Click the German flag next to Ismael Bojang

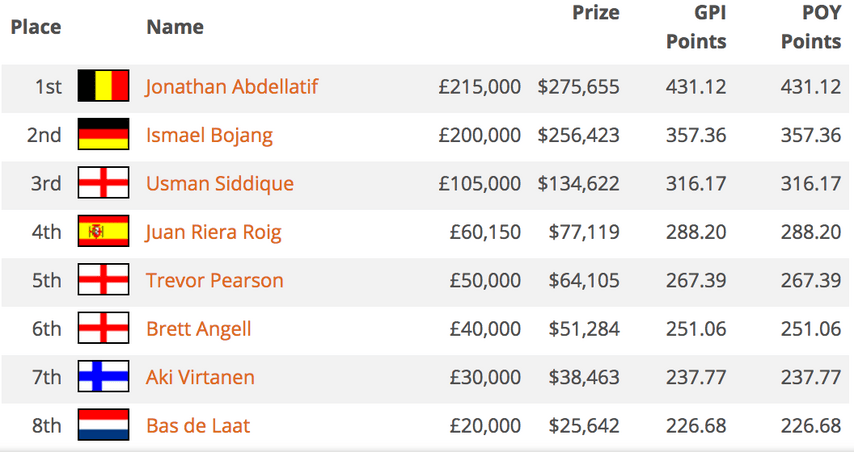pyautogui.click(x=103, y=134)
